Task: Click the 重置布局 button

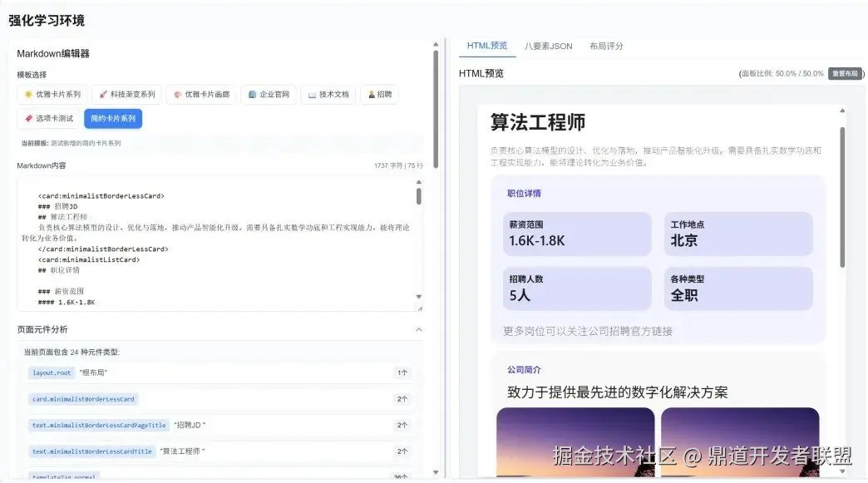Action: [846, 72]
